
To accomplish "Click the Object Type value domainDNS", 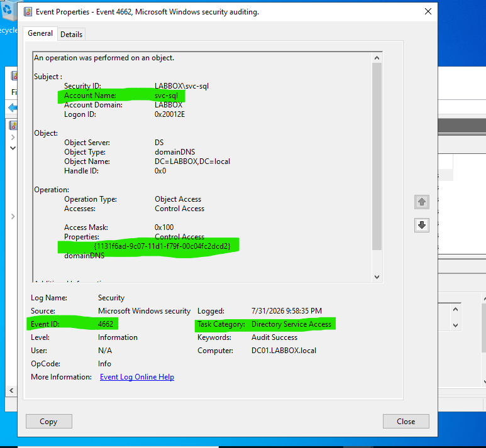I will click(x=175, y=152).
